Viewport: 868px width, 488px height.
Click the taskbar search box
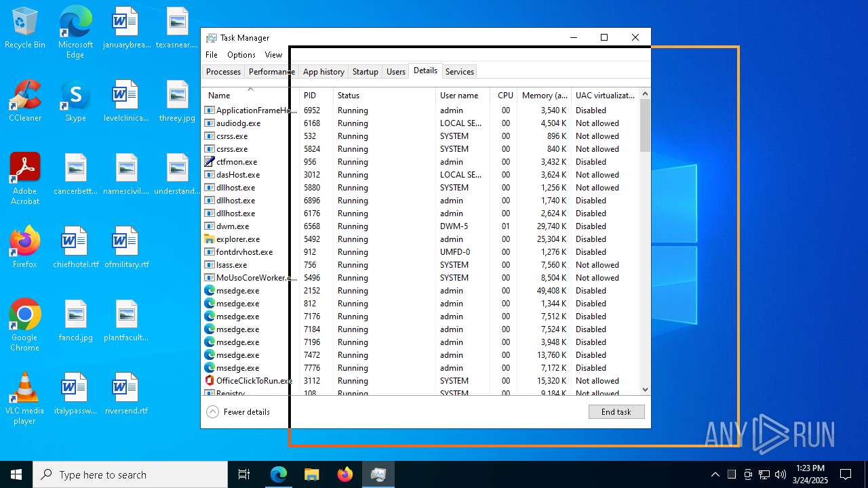130,474
